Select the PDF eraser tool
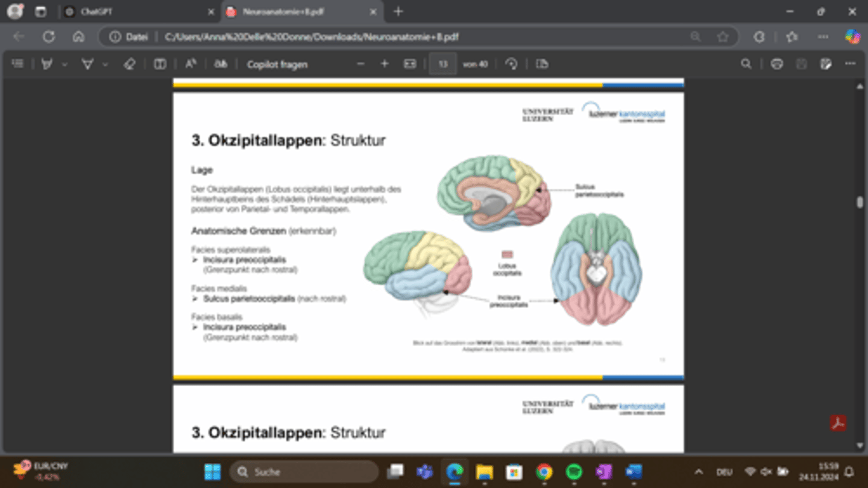The image size is (868, 488). [x=129, y=64]
